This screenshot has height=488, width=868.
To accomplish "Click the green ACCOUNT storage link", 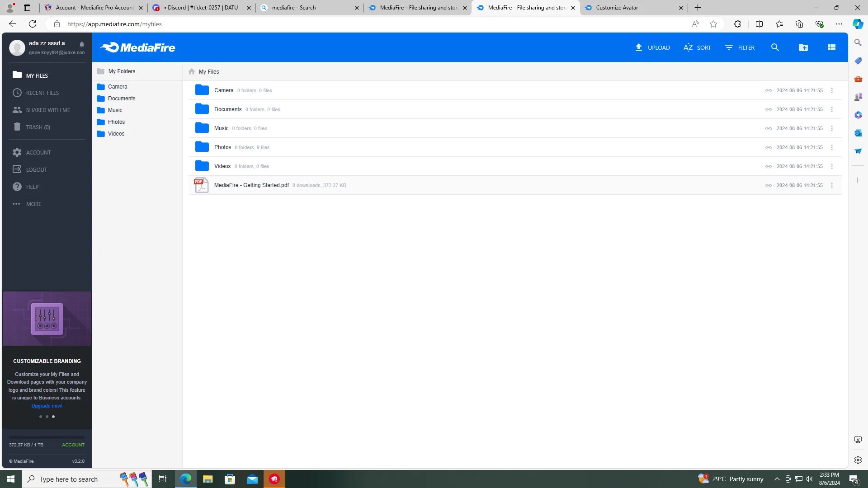I will (73, 445).
